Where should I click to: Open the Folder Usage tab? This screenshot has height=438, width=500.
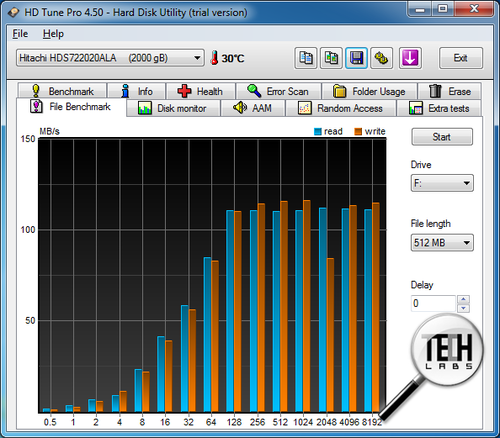point(369,91)
